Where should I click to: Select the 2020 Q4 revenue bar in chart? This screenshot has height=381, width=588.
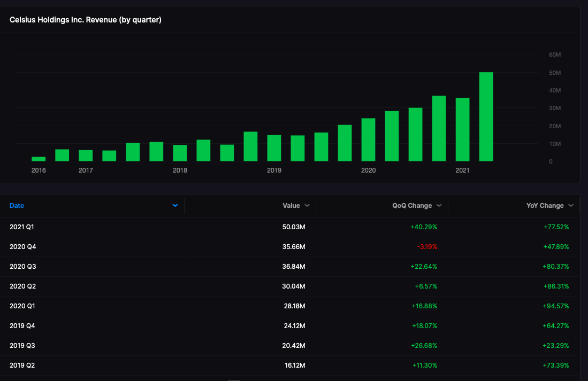tap(462, 130)
